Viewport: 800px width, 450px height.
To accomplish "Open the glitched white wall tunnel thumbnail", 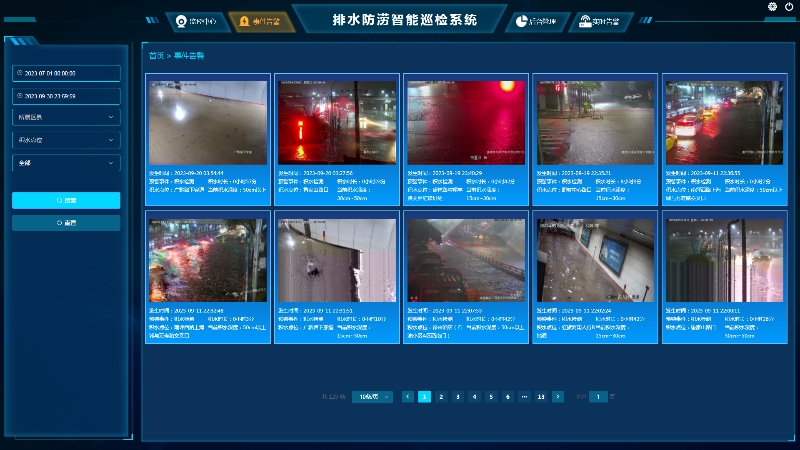I will tap(337, 260).
